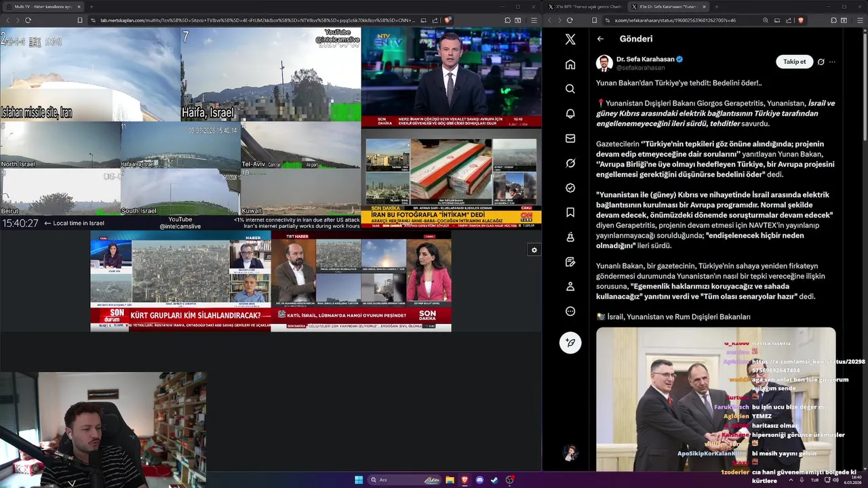Open the @sefakarahasan handle link

[640, 68]
